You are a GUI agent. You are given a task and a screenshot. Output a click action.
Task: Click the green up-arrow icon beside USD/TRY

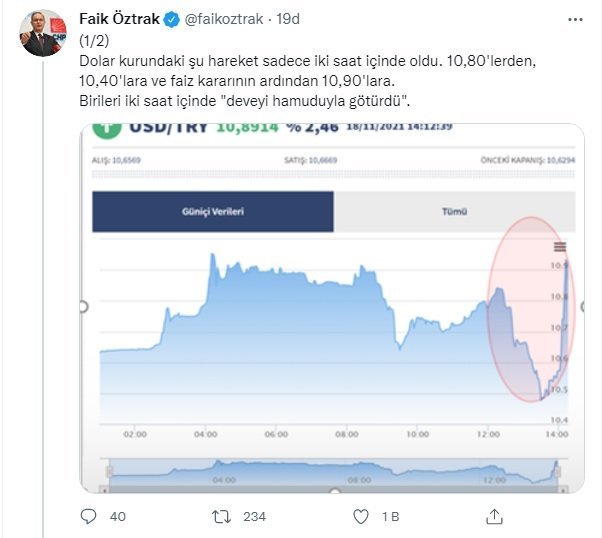coord(101,128)
